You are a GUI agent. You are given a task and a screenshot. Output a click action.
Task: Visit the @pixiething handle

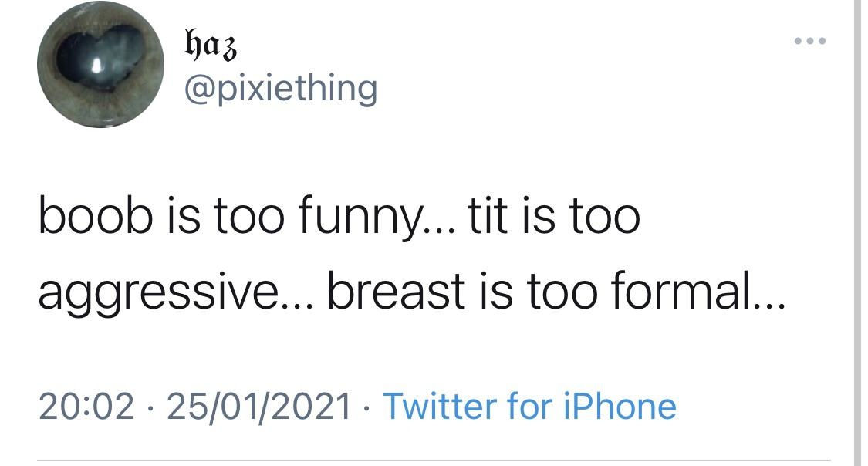pyautogui.click(x=280, y=88)
